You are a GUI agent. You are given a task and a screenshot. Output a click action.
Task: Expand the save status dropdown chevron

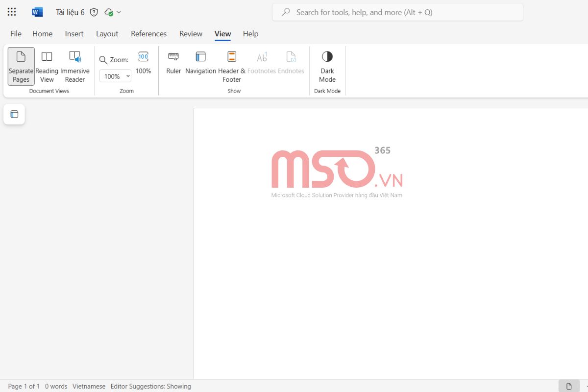pos(119,12)
